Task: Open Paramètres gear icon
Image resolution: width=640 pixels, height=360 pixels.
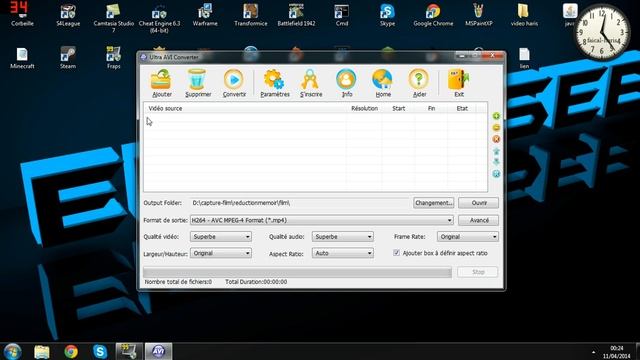Action: (275, 83)
